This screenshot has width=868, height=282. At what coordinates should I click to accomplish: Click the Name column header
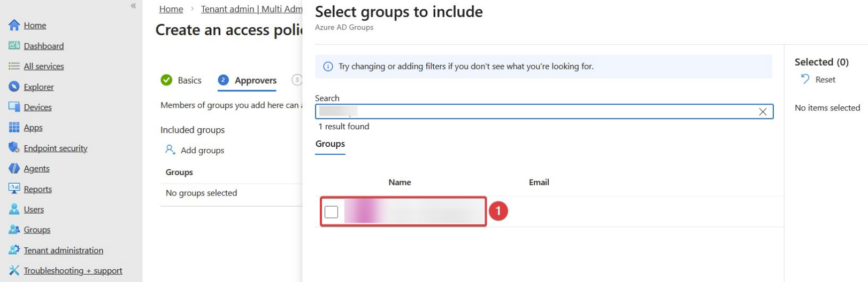tap(400, 182)
